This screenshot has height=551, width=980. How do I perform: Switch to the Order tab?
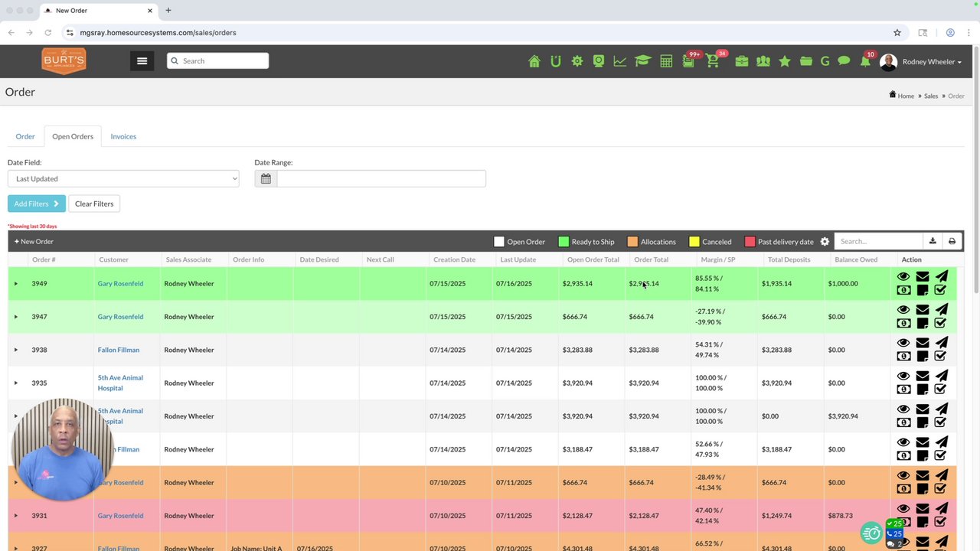click(x=25, y=136)
